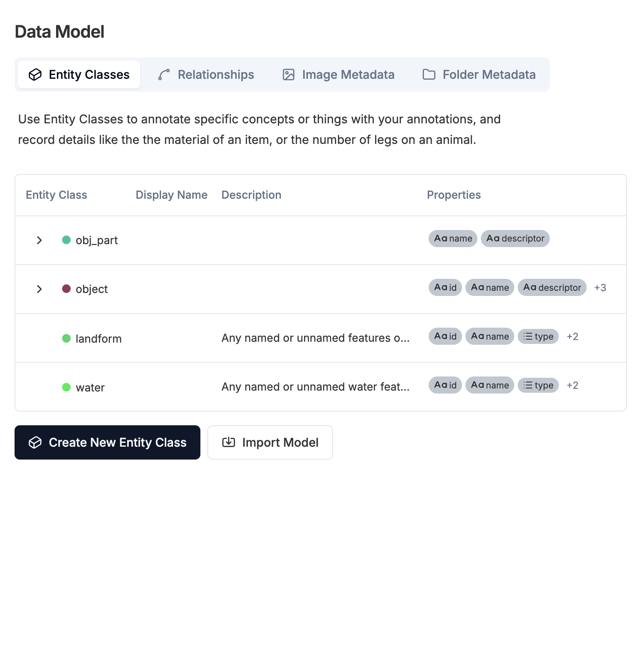Click the Image Metadata picture icon

pos(288,75)
